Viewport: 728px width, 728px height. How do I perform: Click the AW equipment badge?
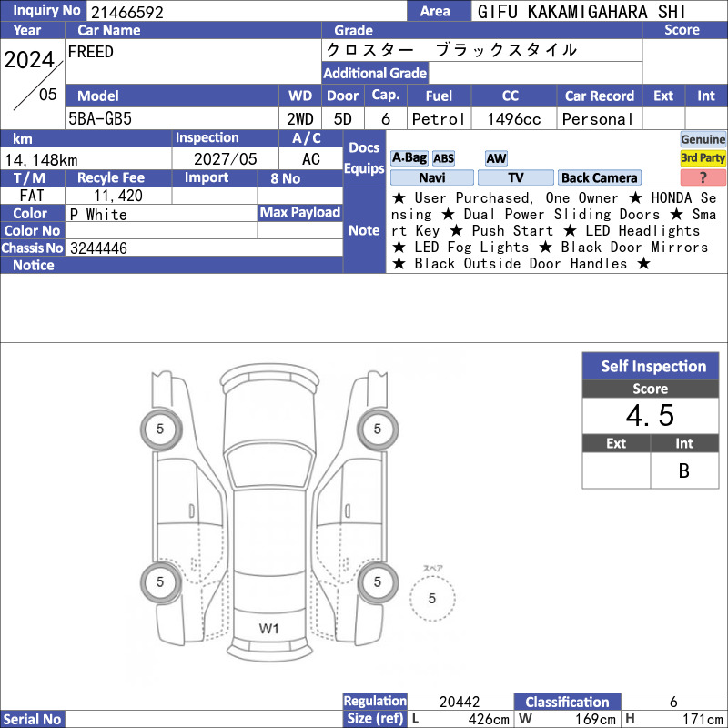coord(496,158)
